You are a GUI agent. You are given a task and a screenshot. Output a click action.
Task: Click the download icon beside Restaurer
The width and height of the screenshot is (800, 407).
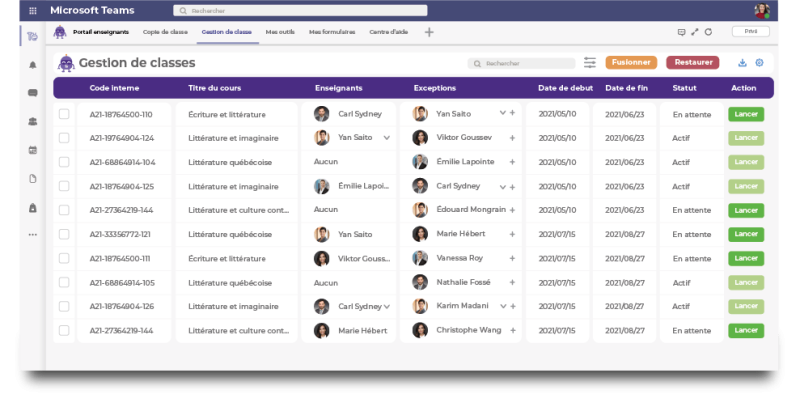(742, 62)
